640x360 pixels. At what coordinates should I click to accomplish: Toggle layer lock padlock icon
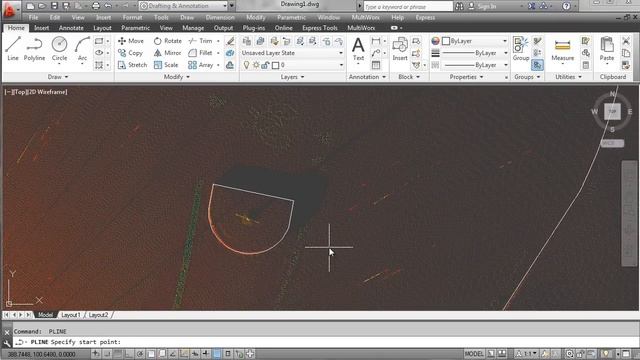pyautogui.click(x=265, y=65)
